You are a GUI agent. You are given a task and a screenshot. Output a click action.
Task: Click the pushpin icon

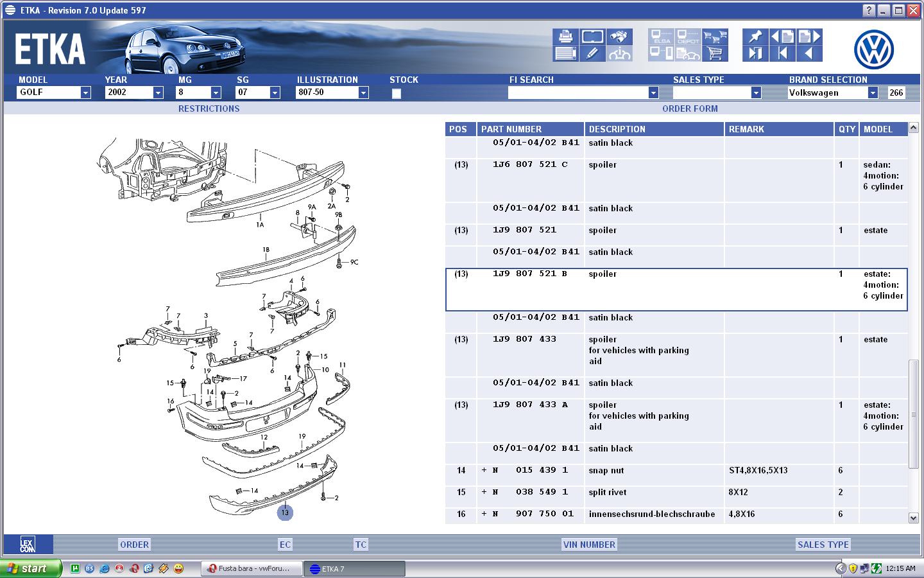coord(755,37)
